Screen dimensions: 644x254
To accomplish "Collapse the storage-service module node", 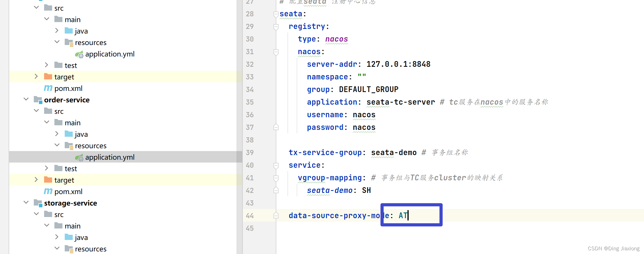I will pos(26,202).
